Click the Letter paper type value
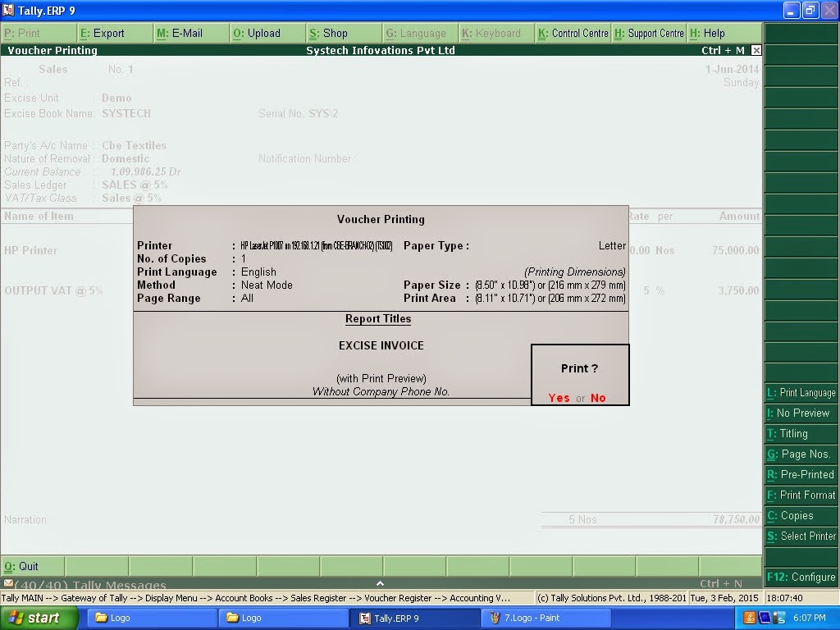This screenshot has height=630, width=840. point(612,246)
